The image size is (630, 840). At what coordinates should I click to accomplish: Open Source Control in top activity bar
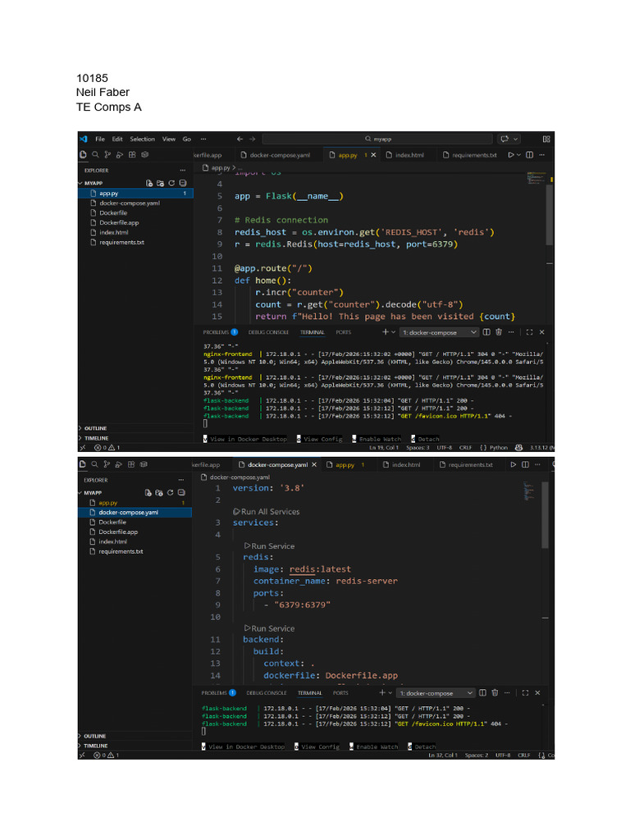pyautogui.click(x=107, y=155)
